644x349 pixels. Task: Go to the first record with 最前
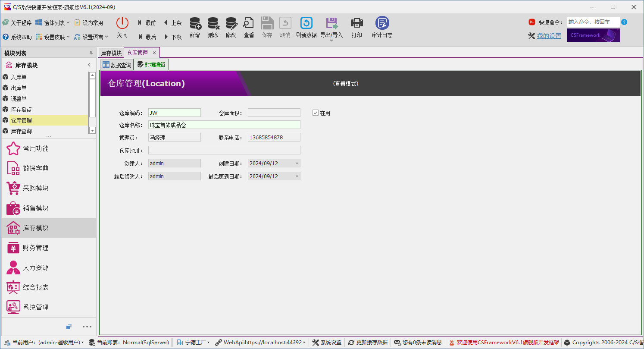point(147,23)
